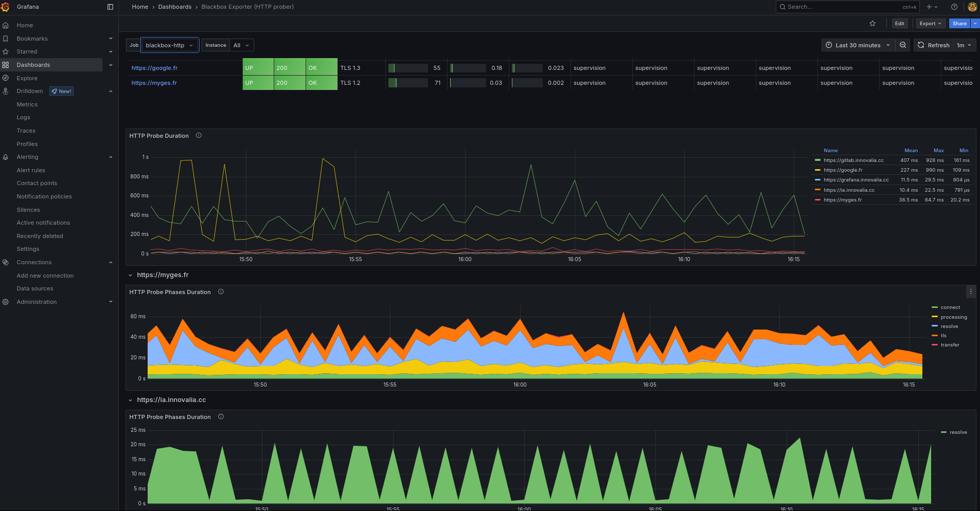Open the Grafana home logo icon

6,7
